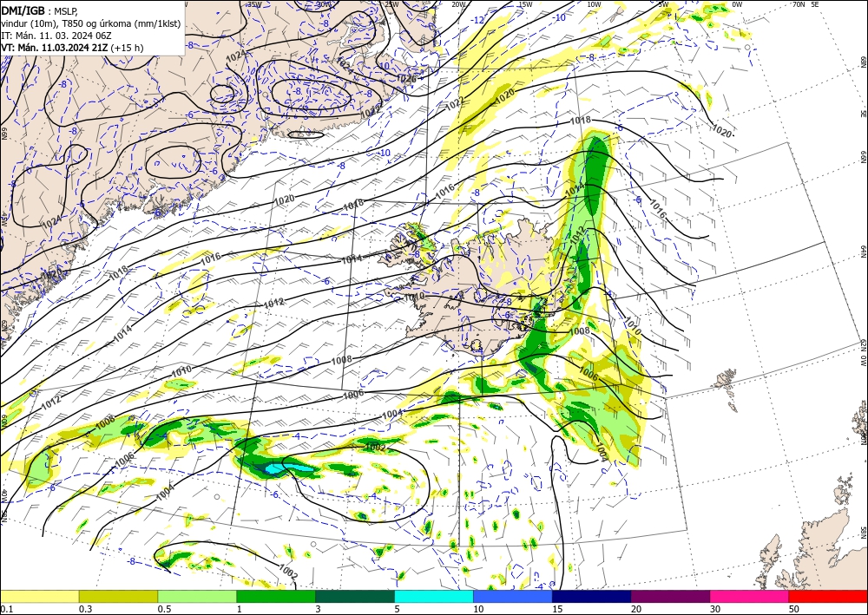Click the 0.3–0.5 olive yellow legend swatch

point(118,596)
